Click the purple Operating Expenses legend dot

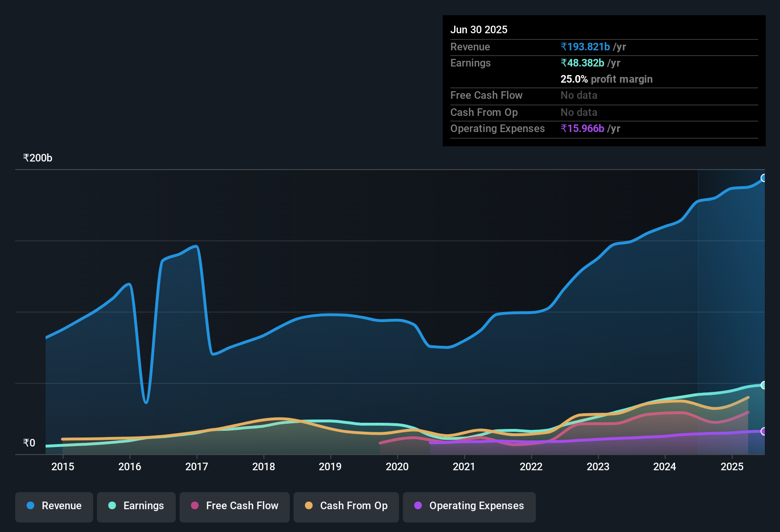[x=418, y=506]
